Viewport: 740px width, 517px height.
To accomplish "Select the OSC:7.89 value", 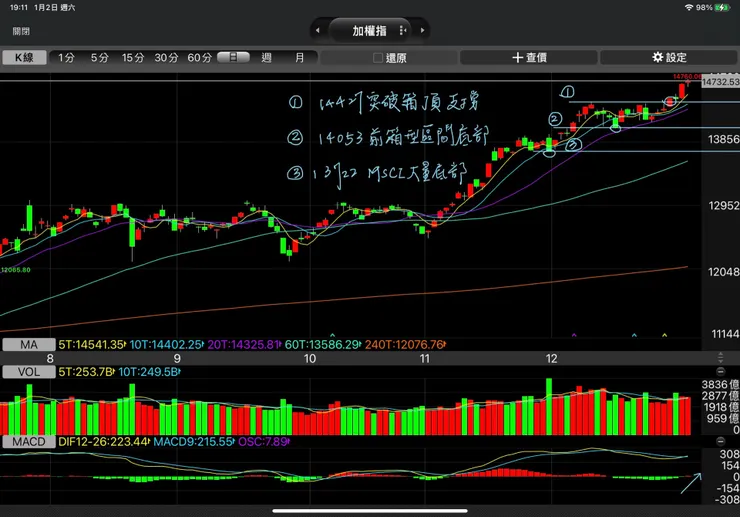I will [263, 442].
